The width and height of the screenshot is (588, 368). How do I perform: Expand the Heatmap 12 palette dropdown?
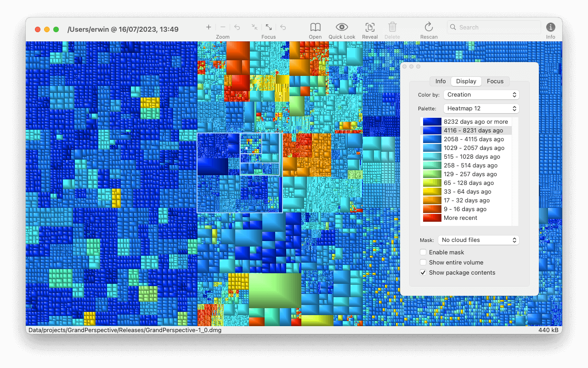[x=481, y=109]
